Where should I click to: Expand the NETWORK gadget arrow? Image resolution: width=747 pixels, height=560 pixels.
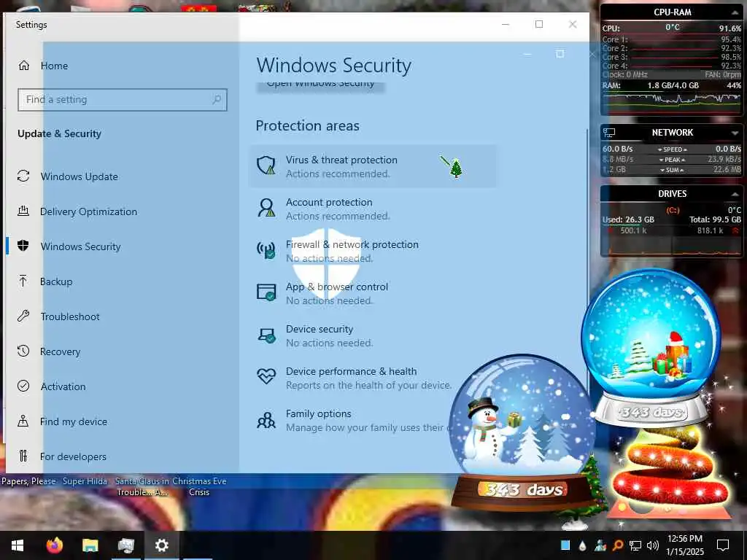pyautogui.click(x=735, y=133)
